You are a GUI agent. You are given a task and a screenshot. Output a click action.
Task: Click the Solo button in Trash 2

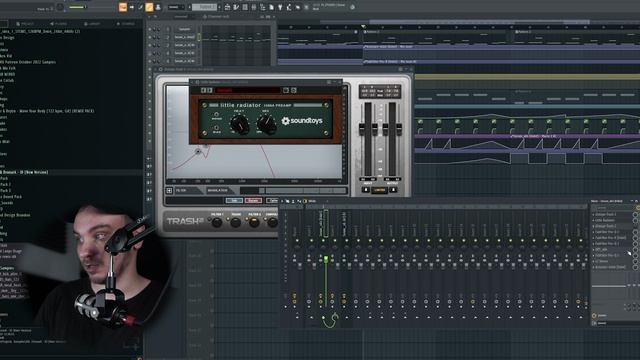pyautogui.click(x=234, y=200)
